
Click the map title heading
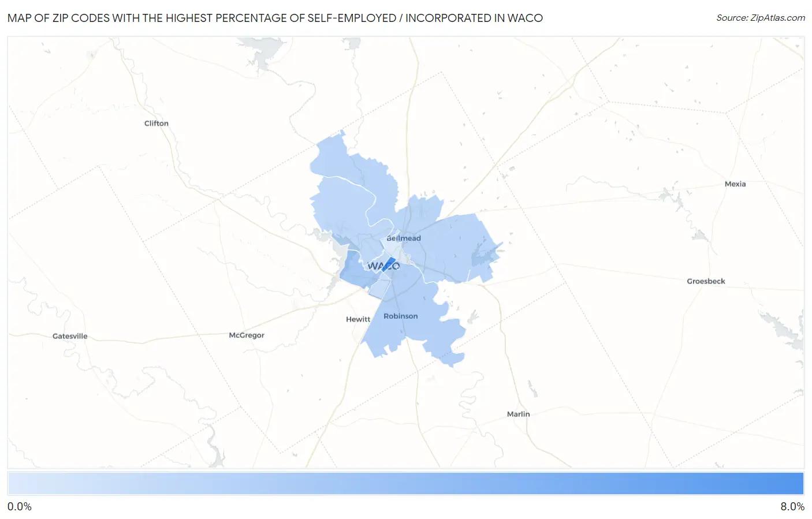point(275,18)
